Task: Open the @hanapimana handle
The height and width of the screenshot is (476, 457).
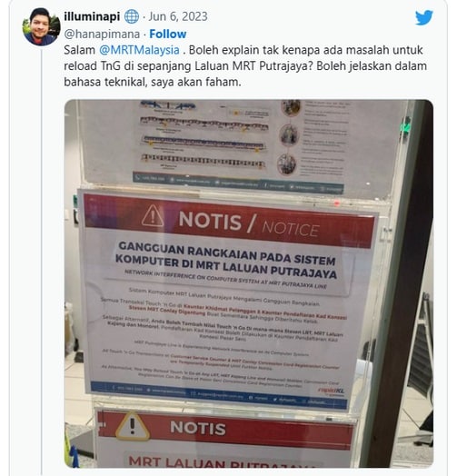Action: (102, 34)
